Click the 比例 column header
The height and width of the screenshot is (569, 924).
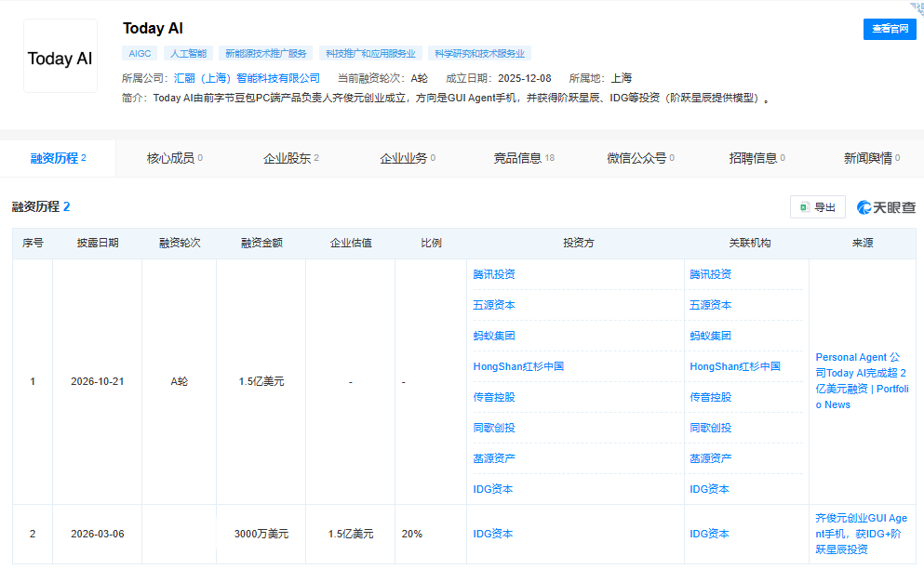pyautogui.click(x=431, y=243)
